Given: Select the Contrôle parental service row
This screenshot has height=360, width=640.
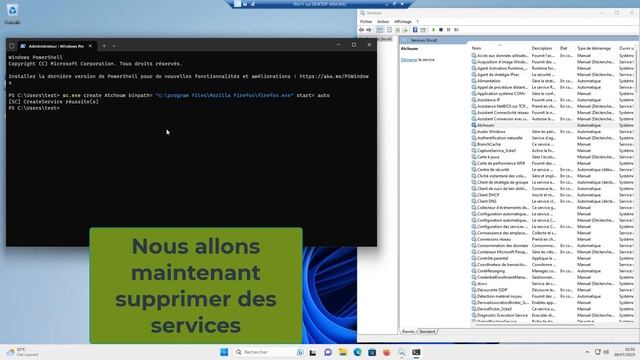Looking at the screenshot, I should [x=553, y=258].
